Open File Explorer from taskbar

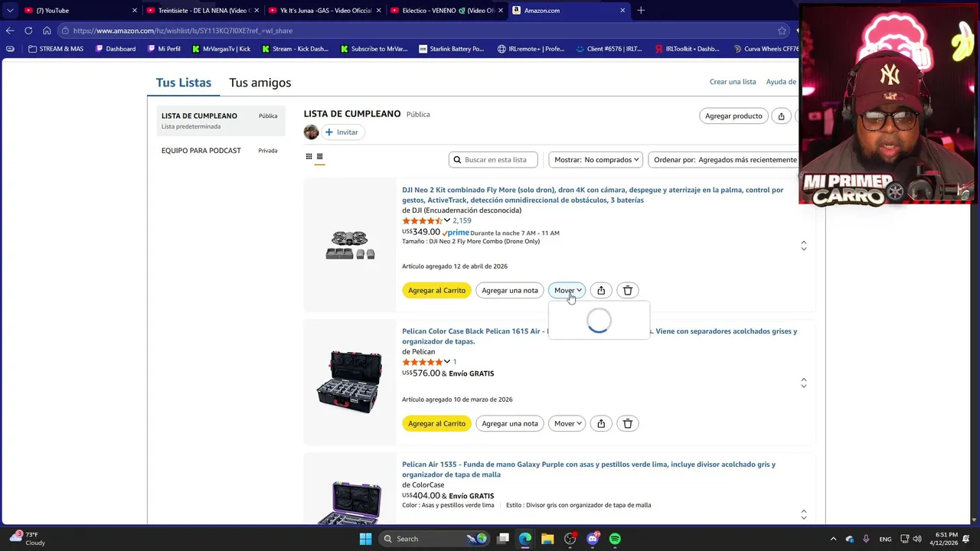(547, 539)
